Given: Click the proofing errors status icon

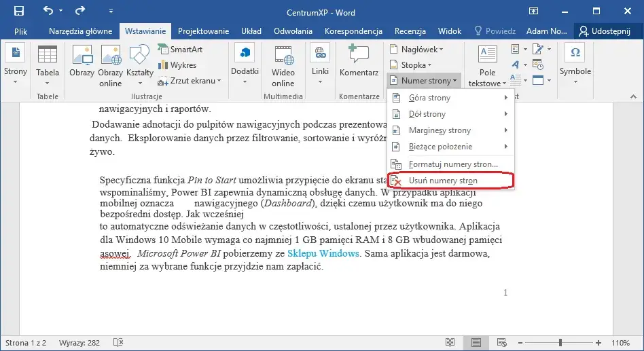Looking at the screenshot, I should [x=118, y=342].
